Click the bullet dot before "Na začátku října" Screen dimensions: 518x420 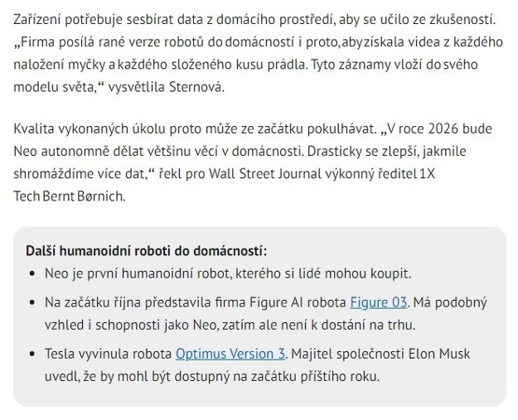pyautogui.click(x=31, y=303)
